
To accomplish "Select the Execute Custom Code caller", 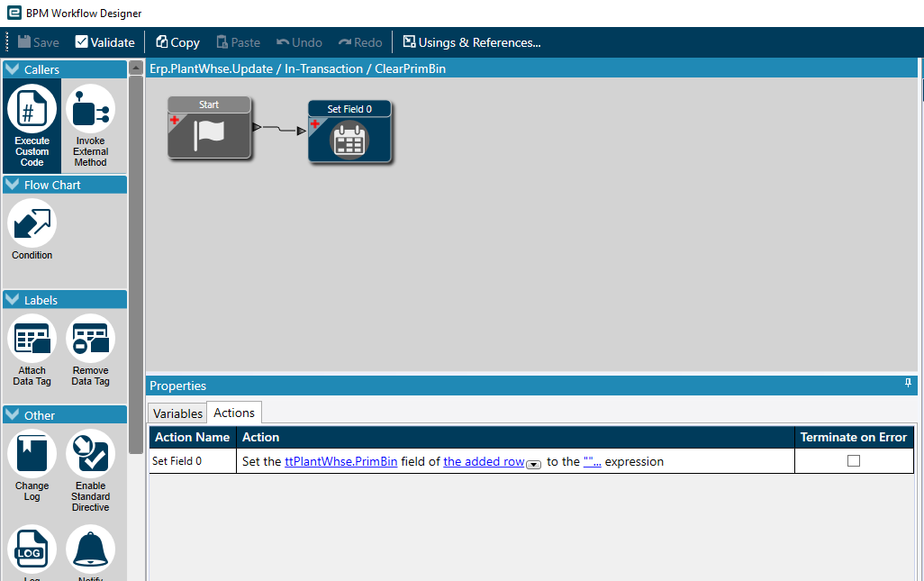I will [x=32, y=125].
